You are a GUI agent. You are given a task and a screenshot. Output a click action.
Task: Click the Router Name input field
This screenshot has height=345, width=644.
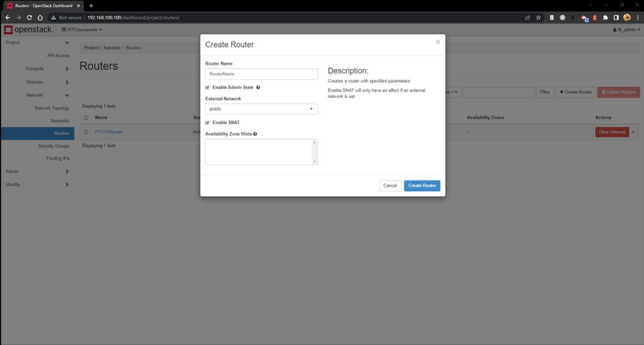click(261, 74)
